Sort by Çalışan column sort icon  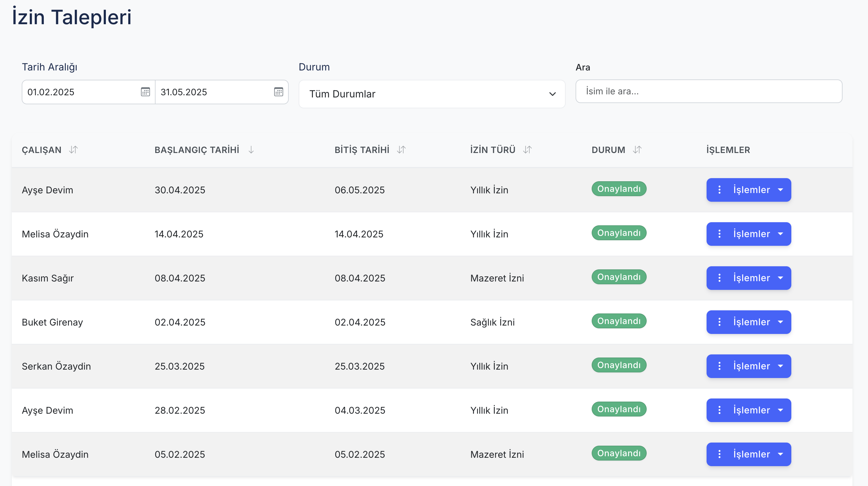coord(74,150)
